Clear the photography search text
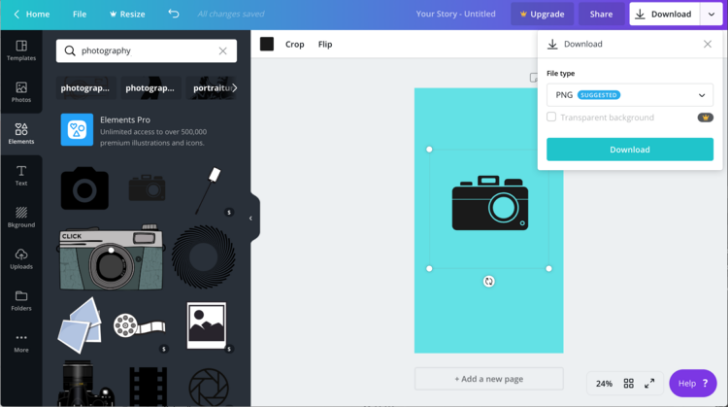The image size is (728, 407). click(223, 51)
